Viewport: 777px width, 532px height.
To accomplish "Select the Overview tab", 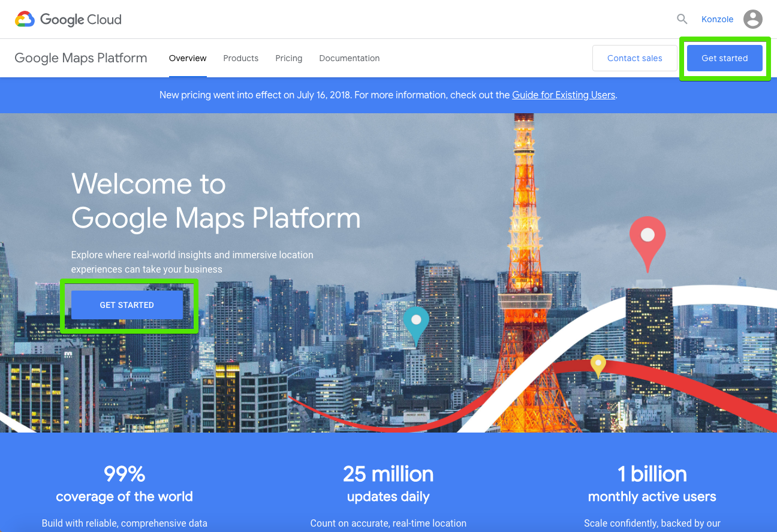I will [188, 58].
